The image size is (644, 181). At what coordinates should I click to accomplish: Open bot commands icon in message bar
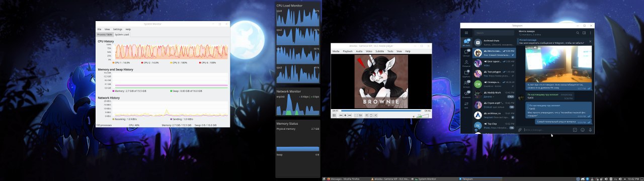[x=575, y=130]
